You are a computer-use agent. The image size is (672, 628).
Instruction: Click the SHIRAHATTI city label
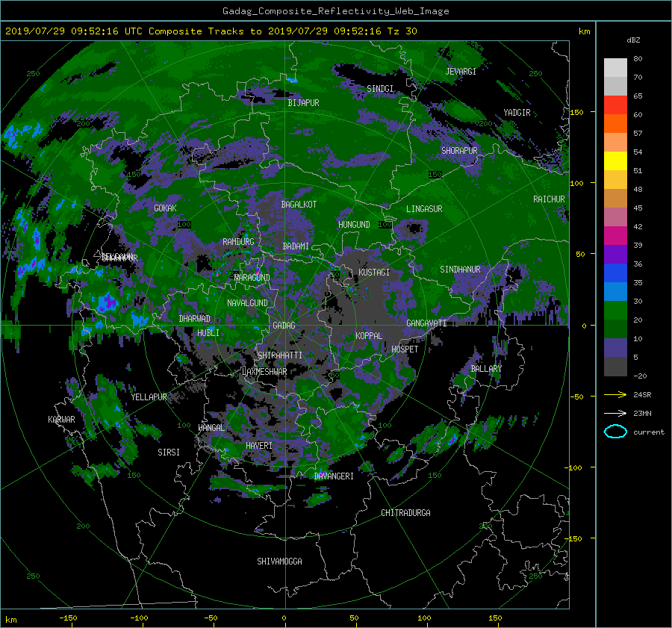pyautogui.click(x=280, y=355)
